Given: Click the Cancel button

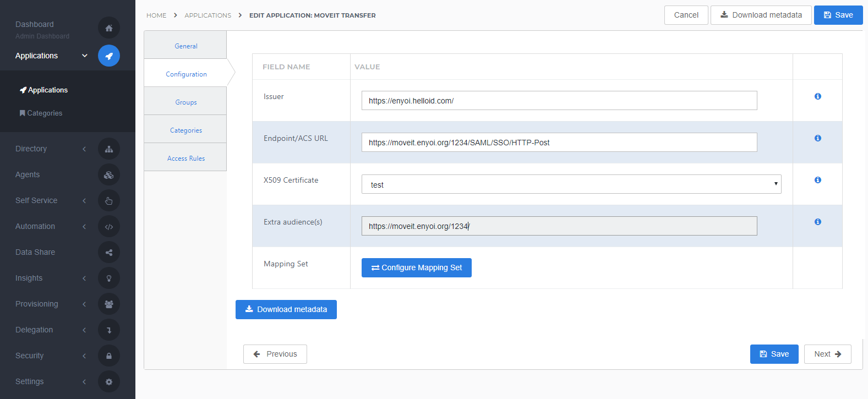Looking at the screenshot, I should tap(686, 15).
